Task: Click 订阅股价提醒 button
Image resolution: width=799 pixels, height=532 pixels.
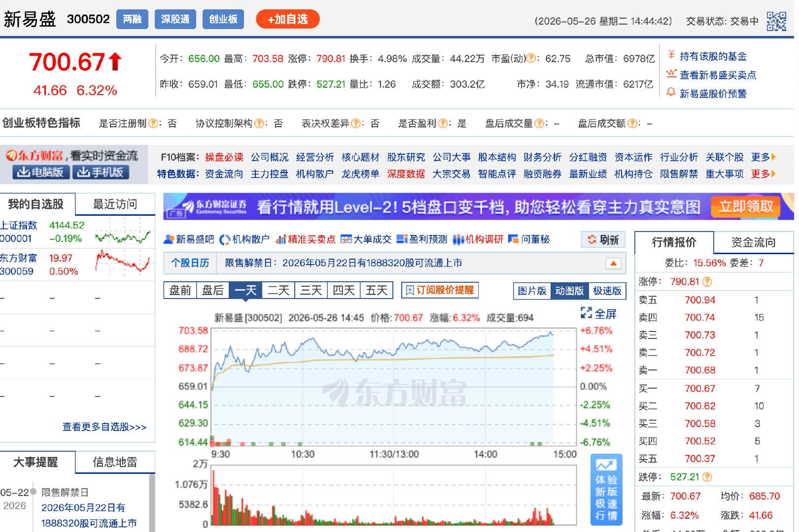Action: (x=440, y=290)
